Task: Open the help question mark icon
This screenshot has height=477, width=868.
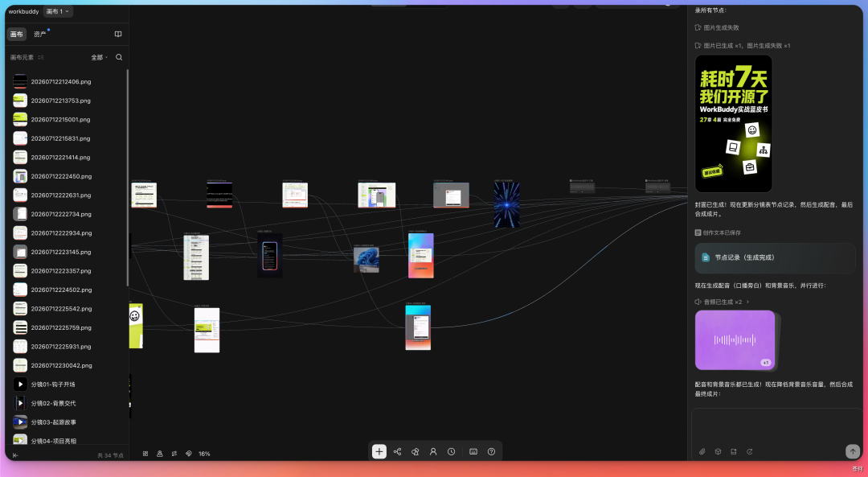Action: click(491, 451)
